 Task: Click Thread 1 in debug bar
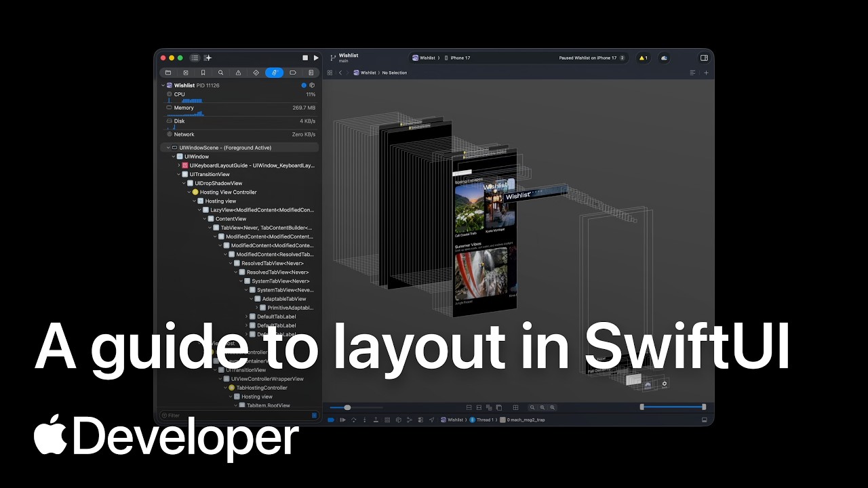(x=481, y=420)
